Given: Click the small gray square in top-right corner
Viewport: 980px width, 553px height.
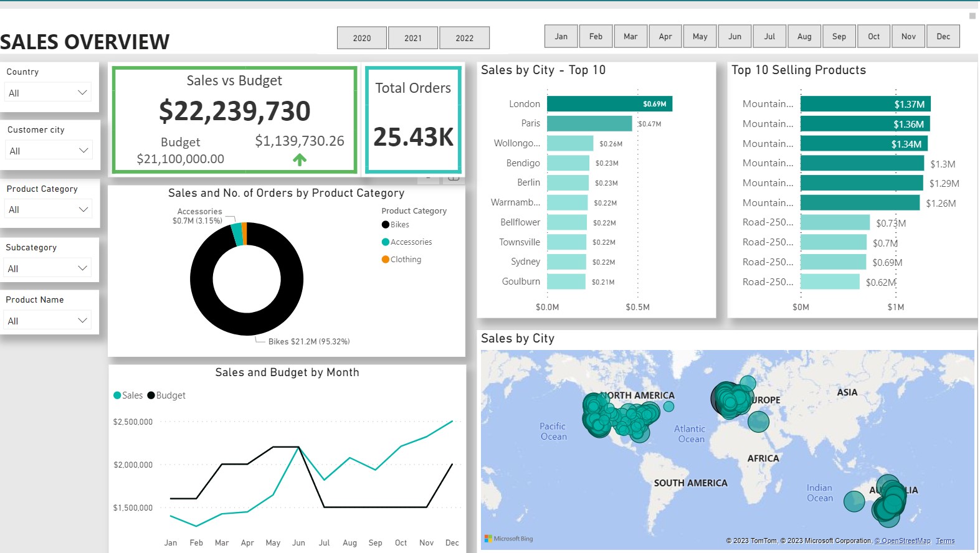Looking at the screenshot, I should click(x=972, y=16).
